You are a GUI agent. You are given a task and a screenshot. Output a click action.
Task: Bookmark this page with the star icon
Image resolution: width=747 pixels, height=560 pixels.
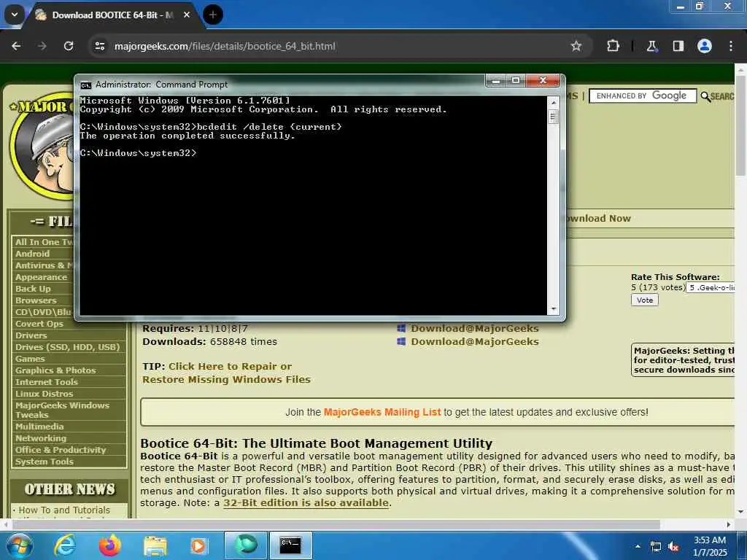pos(576,46)
